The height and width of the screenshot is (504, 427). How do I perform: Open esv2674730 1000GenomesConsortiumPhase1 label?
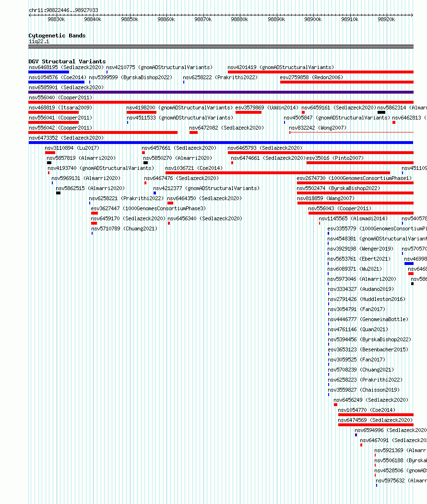pos(355,178)
